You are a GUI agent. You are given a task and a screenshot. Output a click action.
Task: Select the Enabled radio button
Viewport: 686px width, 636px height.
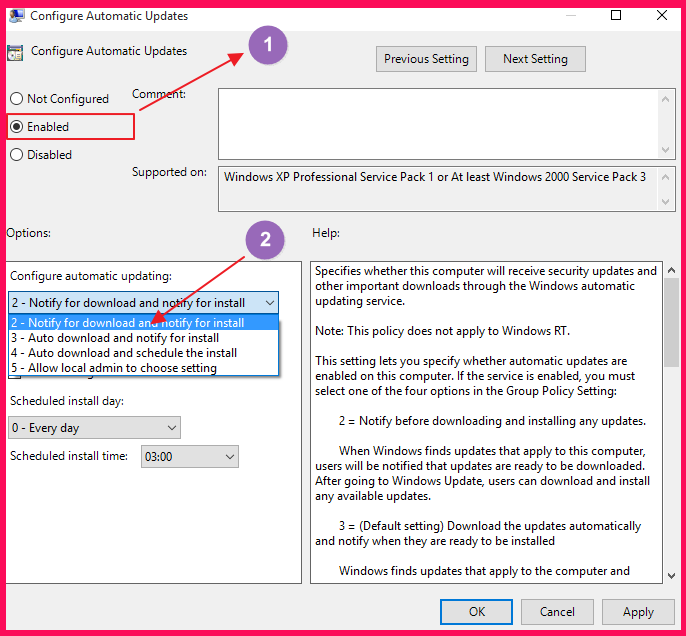coord(16,127)
